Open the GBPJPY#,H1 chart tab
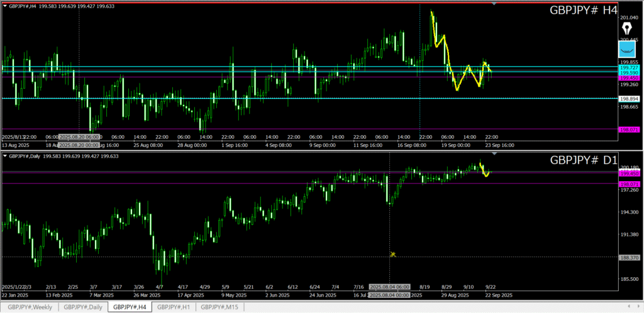644x313 pixels. click(174, 307)
